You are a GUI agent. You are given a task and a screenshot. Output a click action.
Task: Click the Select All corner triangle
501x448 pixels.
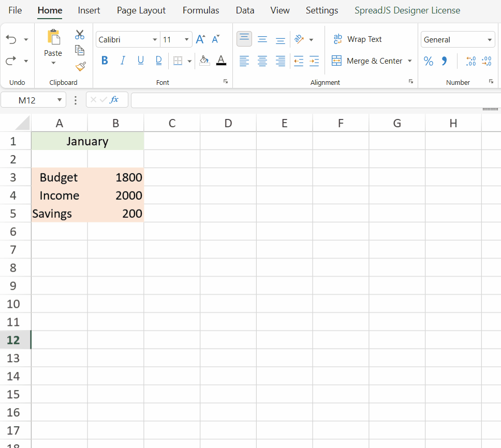coord(22,123)
